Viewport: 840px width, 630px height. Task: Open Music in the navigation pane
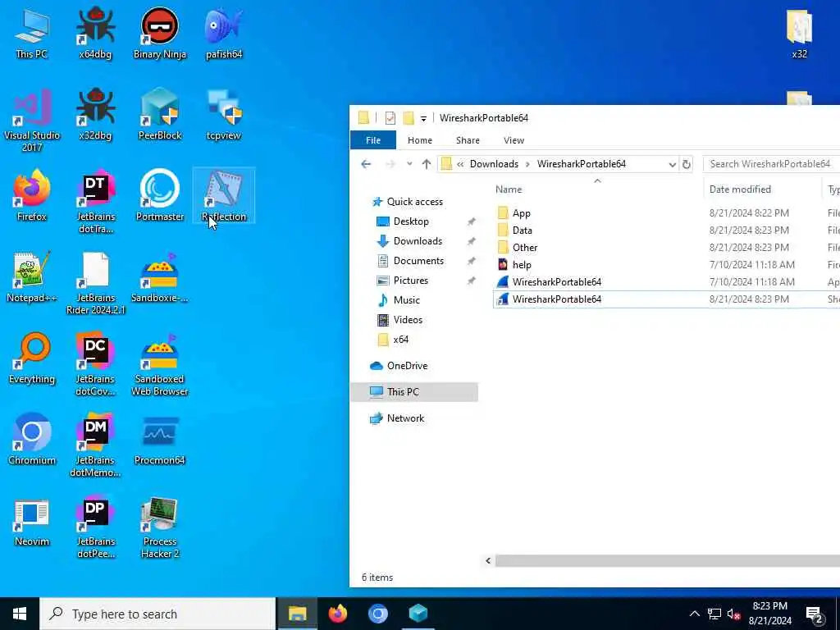point(406,300)
